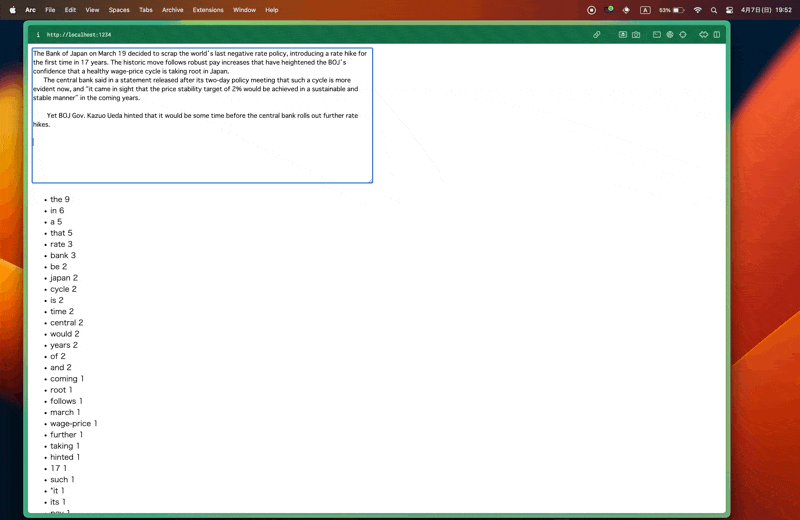Click the 'the 9' list item
The width and height of the screenshot is (800, 520).
[60, 199]
